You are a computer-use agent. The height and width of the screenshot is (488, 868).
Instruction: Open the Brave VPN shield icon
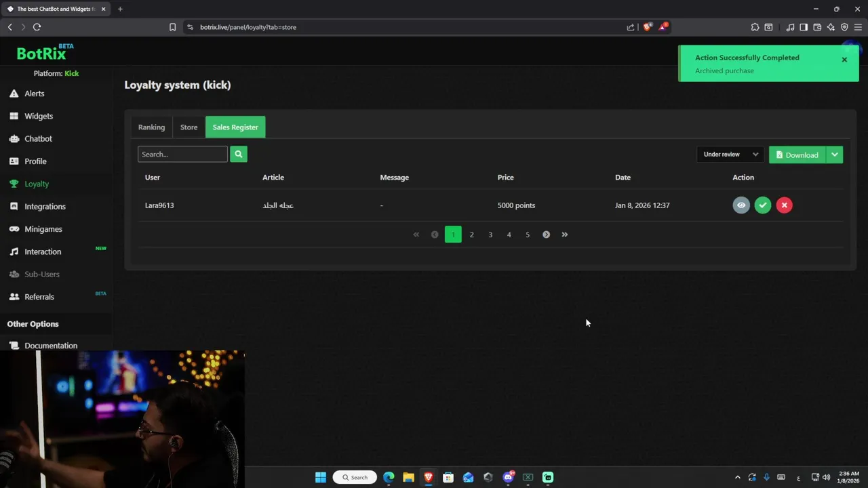point(844,27)
